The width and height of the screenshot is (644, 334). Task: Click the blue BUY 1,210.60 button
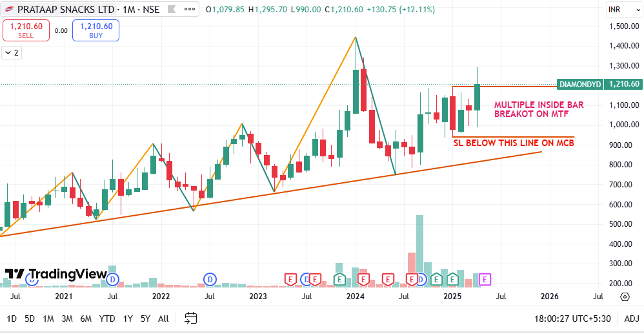click(96, 30)
